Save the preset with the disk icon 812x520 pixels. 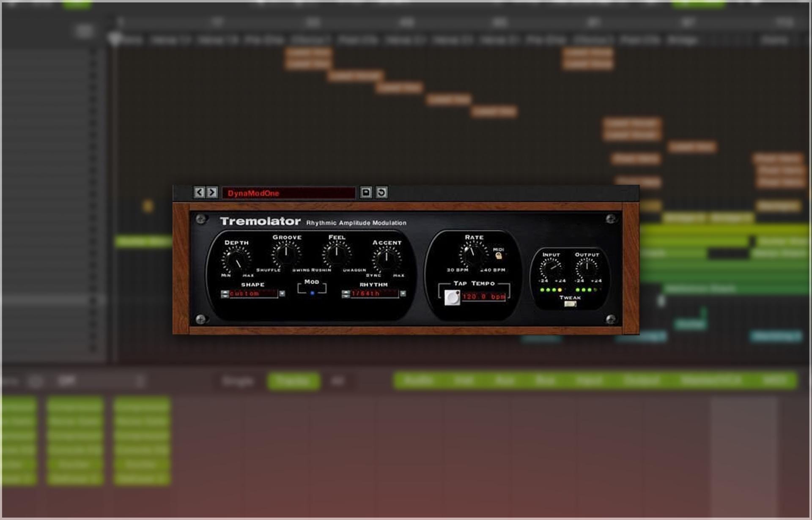366,193
